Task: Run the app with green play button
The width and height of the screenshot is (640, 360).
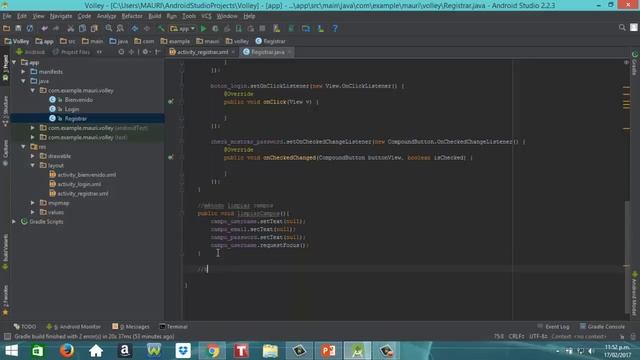Action: (203, 29)
